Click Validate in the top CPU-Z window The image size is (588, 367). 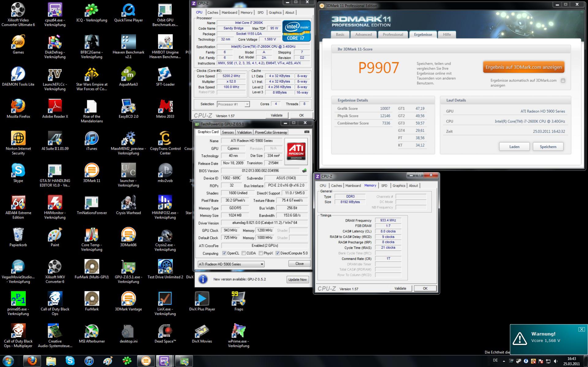pos(276,115)
